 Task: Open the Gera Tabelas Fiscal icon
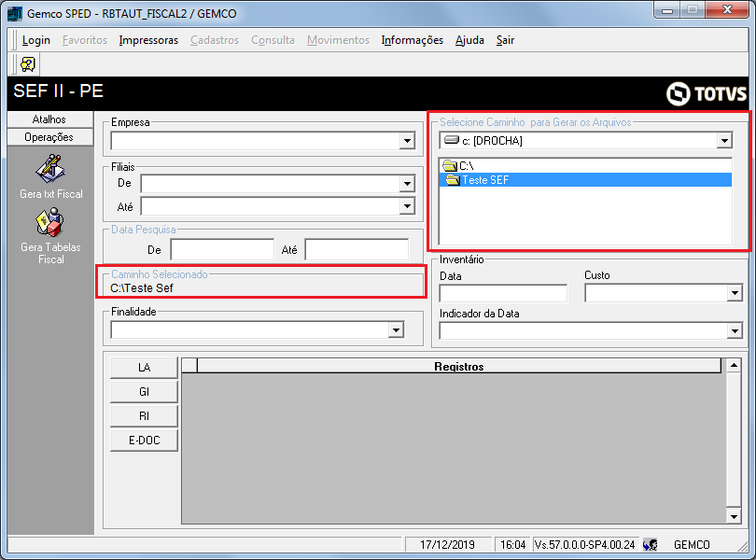50,222
